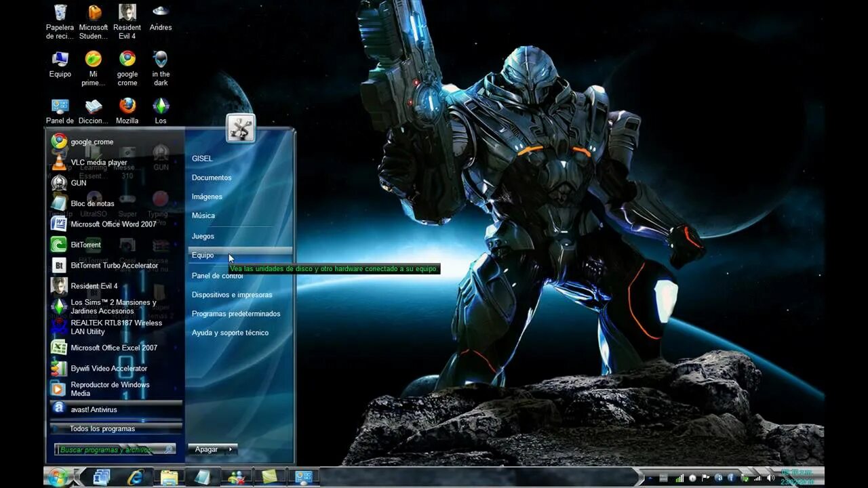Open REALTEK RTL8187 Wireless LAN Utility
868x488 pixels.
116,327
